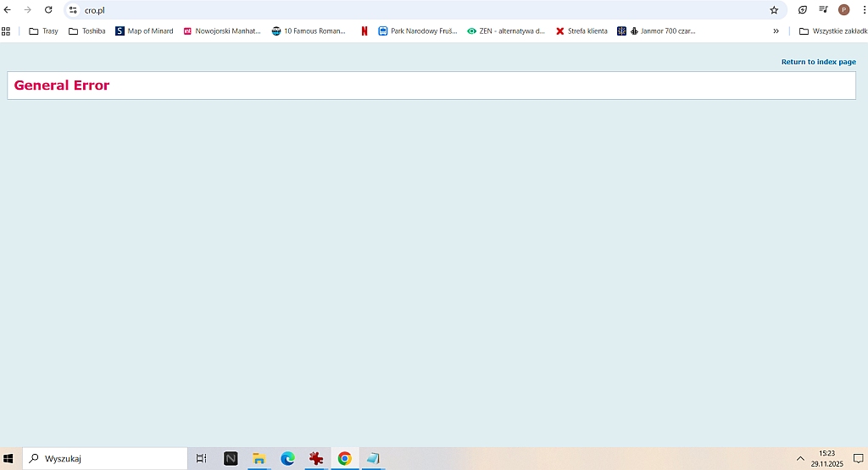The width and height of the screenshot is (868, 470).
Task: Open the Strefa klienta bookmark
Action: [x=581, y=31]
